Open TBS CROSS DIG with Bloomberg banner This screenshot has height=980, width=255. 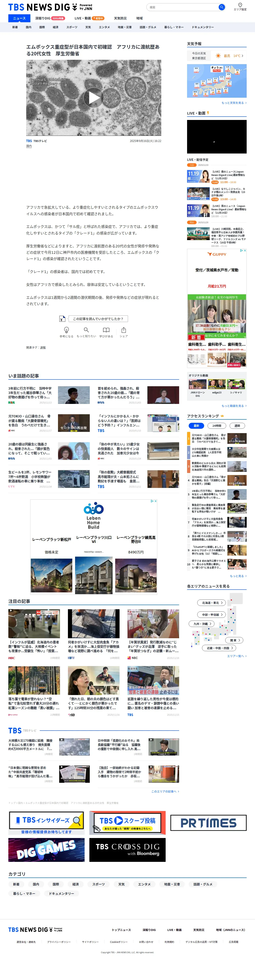coord(127,850)
